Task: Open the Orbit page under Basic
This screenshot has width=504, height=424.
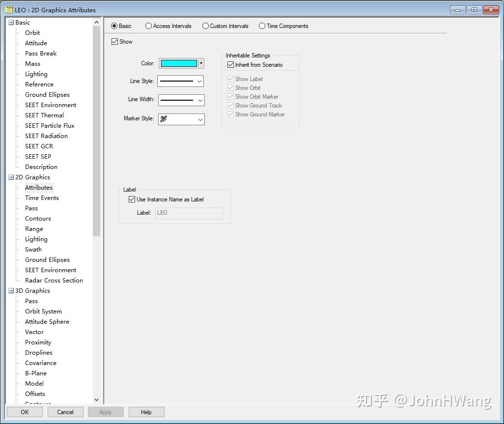Action: pos(32,33)
